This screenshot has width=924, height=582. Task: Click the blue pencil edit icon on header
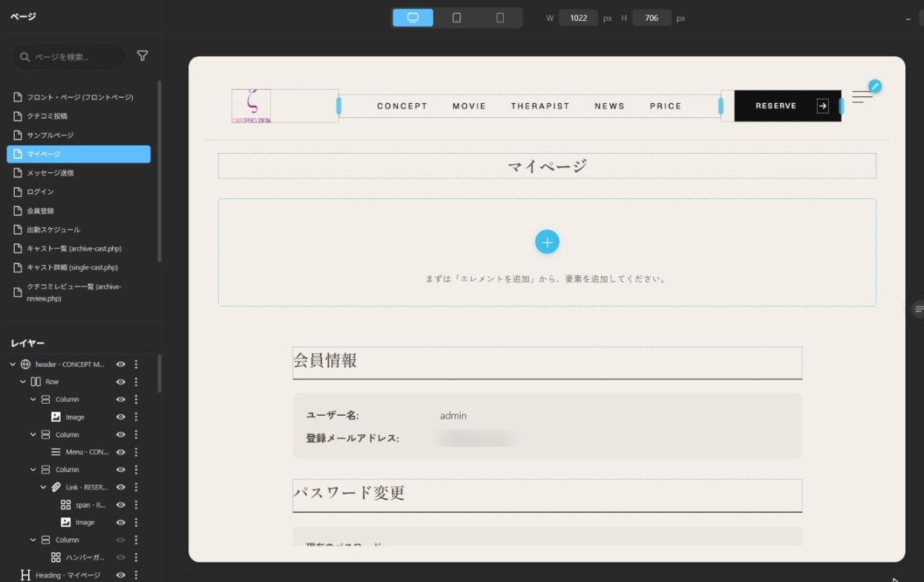[x=875, y=86]
